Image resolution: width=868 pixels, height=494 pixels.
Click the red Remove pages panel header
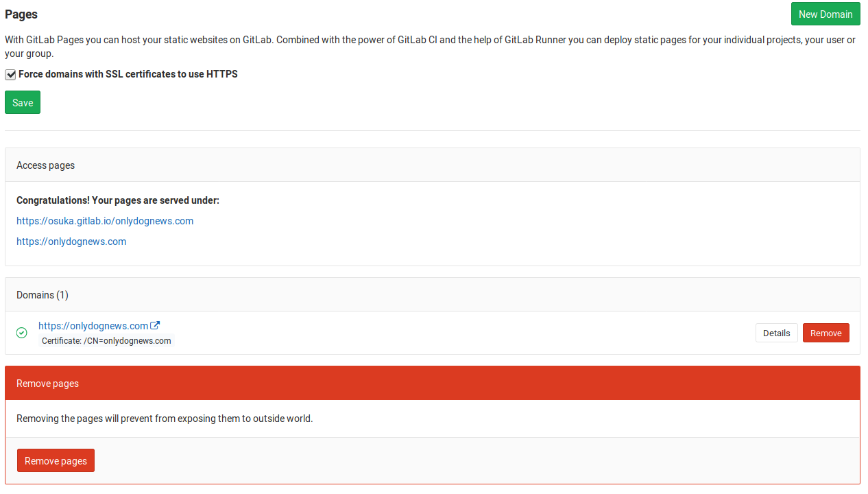(48, 384)
